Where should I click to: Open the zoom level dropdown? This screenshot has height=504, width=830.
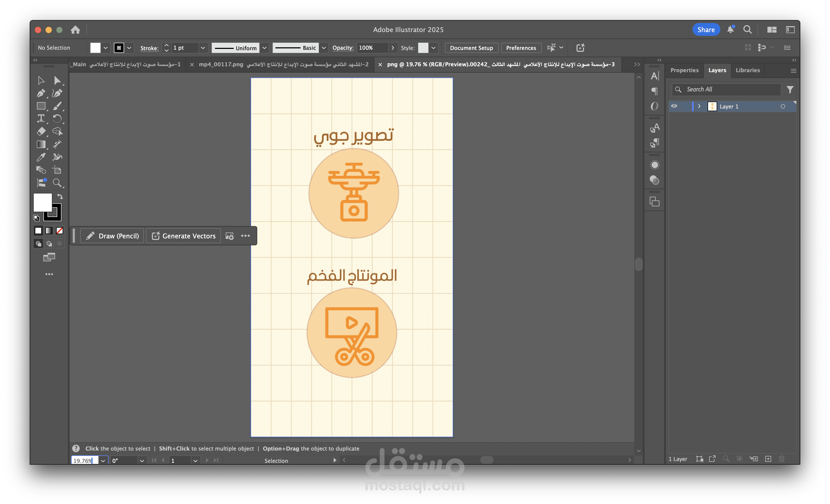pos(103,460)
